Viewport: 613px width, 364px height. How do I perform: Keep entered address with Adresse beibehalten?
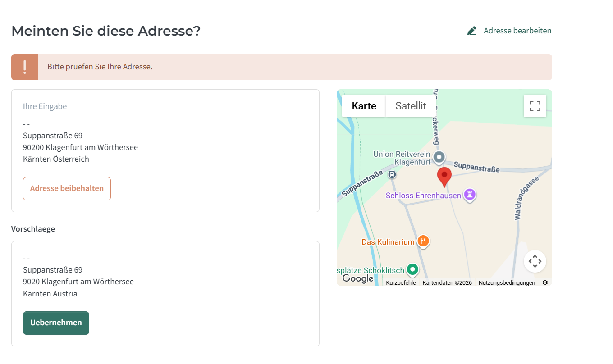coord(67,188)
